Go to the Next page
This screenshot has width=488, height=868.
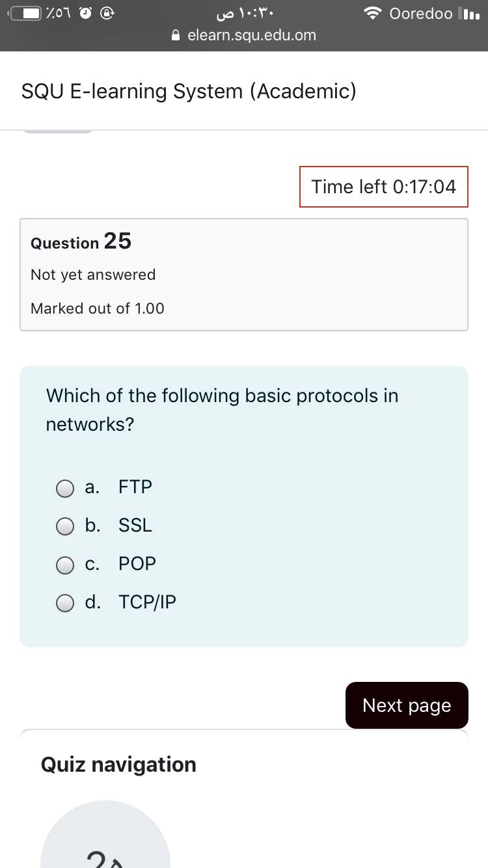pyautogui.click(x=407, y=705)
